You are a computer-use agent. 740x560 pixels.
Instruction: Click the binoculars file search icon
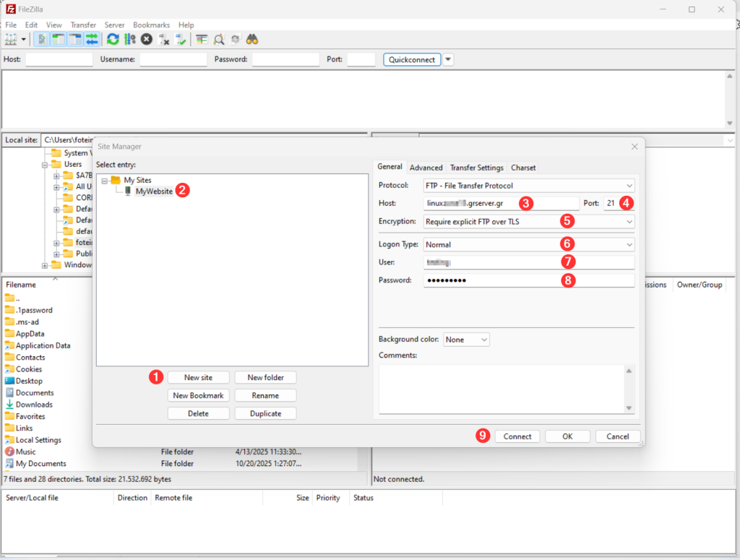point(252,39)
